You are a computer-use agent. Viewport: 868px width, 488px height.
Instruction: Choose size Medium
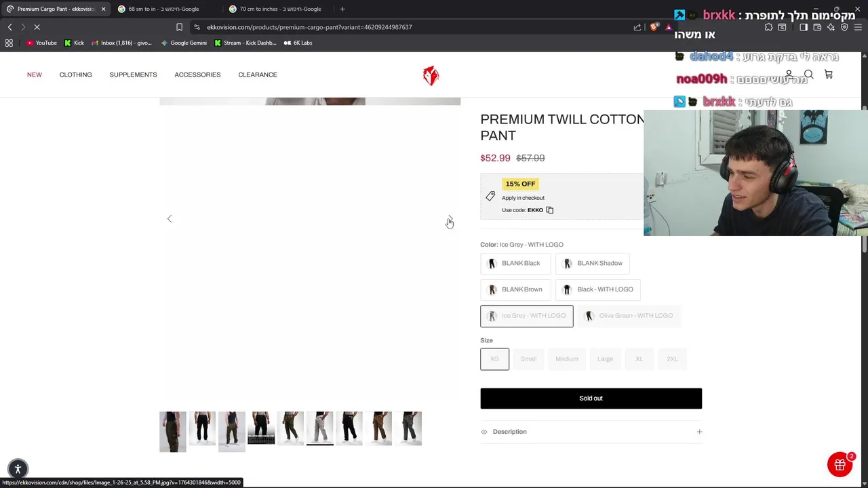click(x=567, y=359)
